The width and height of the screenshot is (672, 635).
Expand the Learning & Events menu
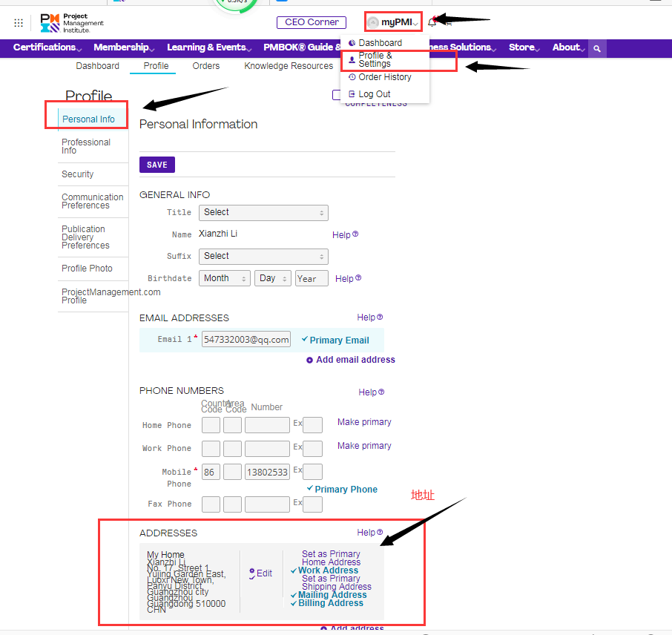pos(209,47)
